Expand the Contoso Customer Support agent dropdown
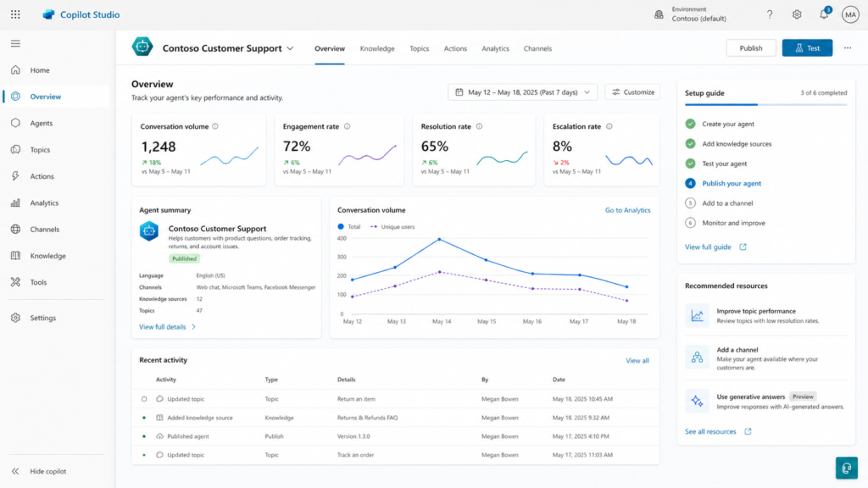Viewport: 868px width, 488px height. pyautogui.click(x=290, y=48)
